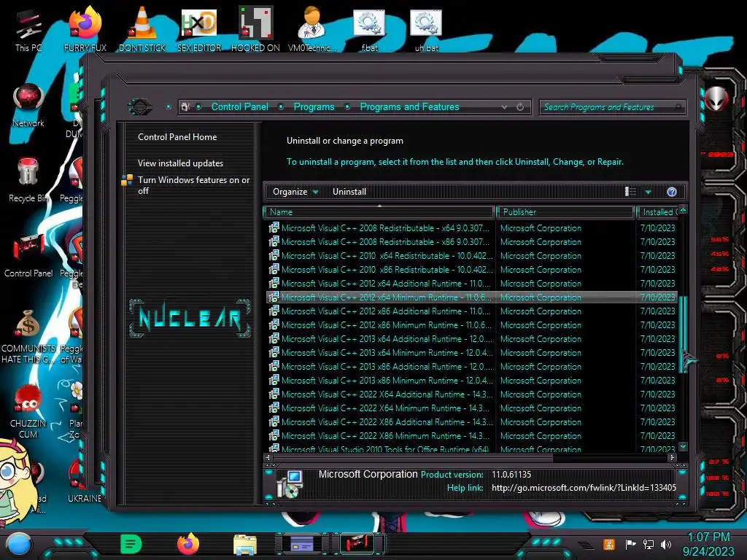Click the Start orb on taskbar
Screen dimensions: 747x560
19,544
